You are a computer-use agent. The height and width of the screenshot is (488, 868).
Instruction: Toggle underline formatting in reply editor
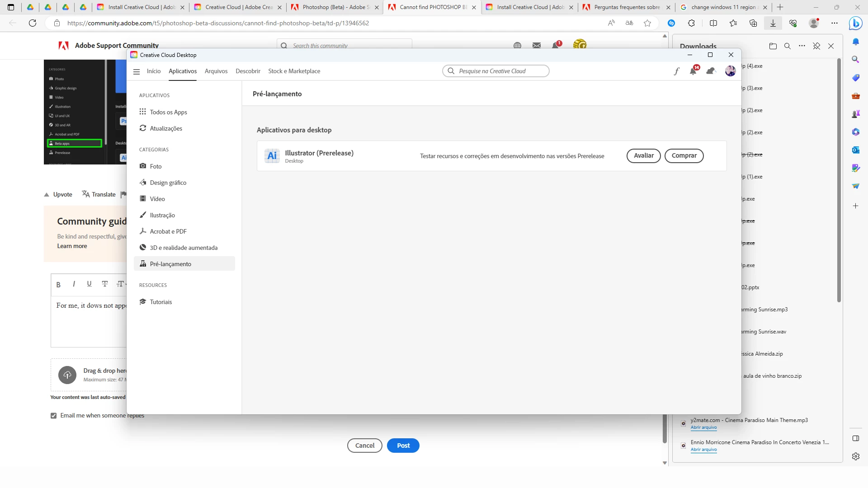tap(89, 284)
